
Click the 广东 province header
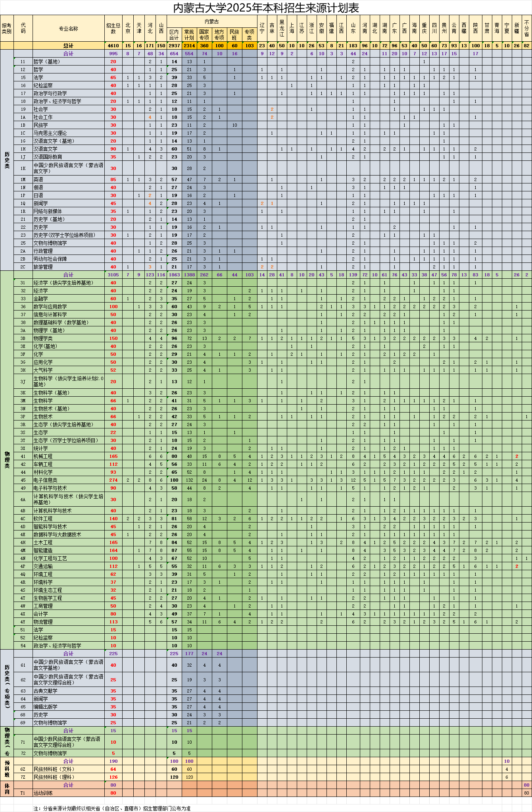point(394,29)
